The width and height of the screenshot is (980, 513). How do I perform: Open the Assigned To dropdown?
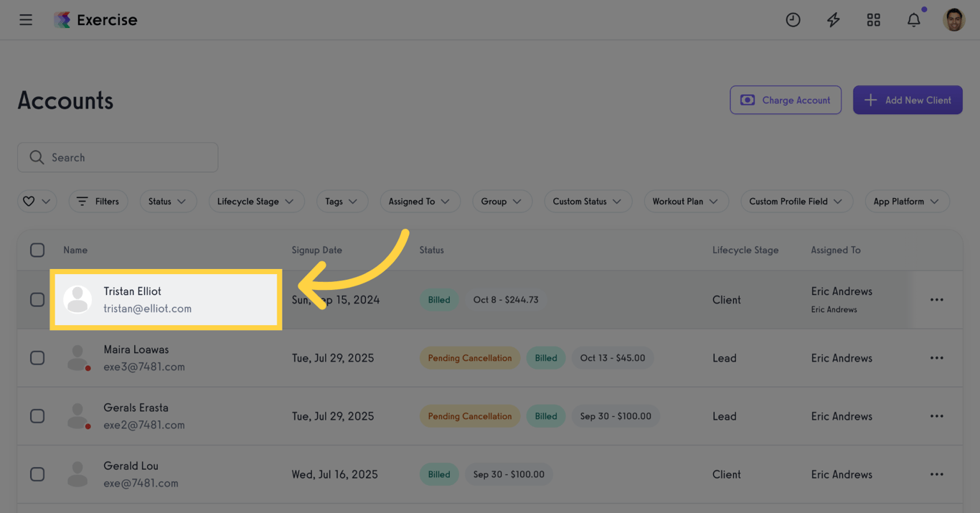[420, 201]
